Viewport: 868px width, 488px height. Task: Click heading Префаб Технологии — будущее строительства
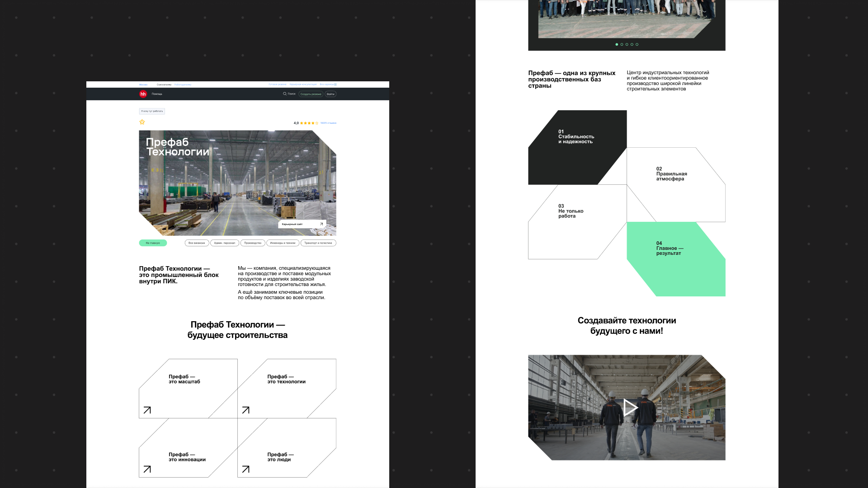pyautogui.click(x=237, y=330)
